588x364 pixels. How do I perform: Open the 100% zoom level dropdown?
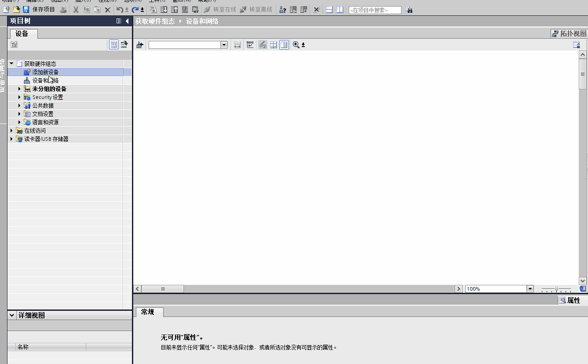(x=530, y=289)
